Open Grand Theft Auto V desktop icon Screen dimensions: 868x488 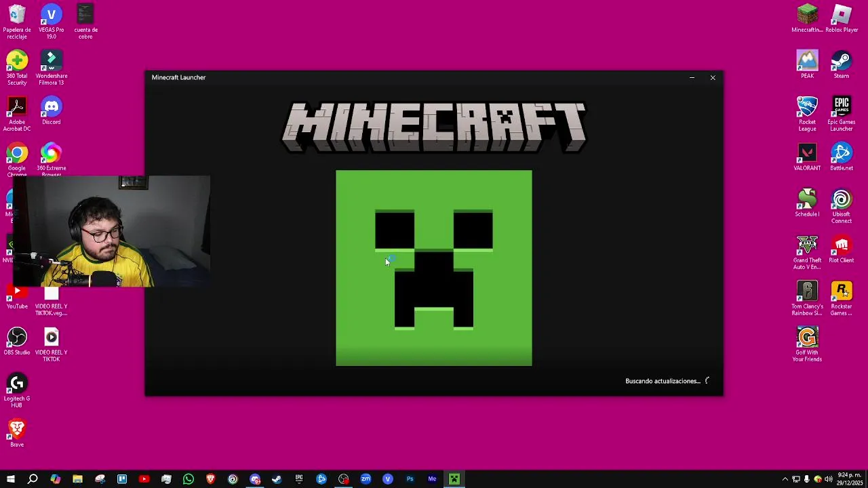807,252
